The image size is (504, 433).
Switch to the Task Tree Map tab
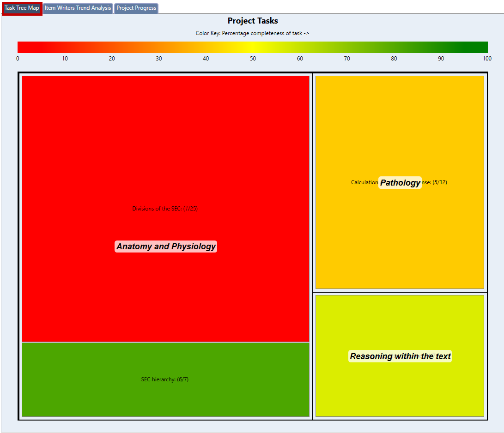click(x=22, y=8)
